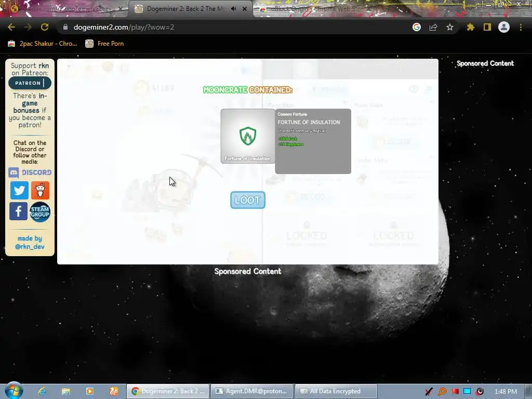
Task: Click the MOONCRATE CONTAINED heading
Action: click(x=248, y=90)
